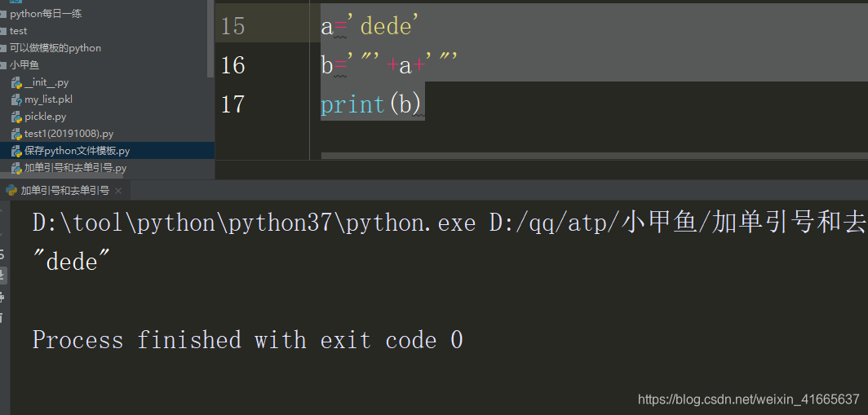868x415 pixels.
Task: Toggle scroll-to-end in run console toolbar
Action: coord(2,276)
